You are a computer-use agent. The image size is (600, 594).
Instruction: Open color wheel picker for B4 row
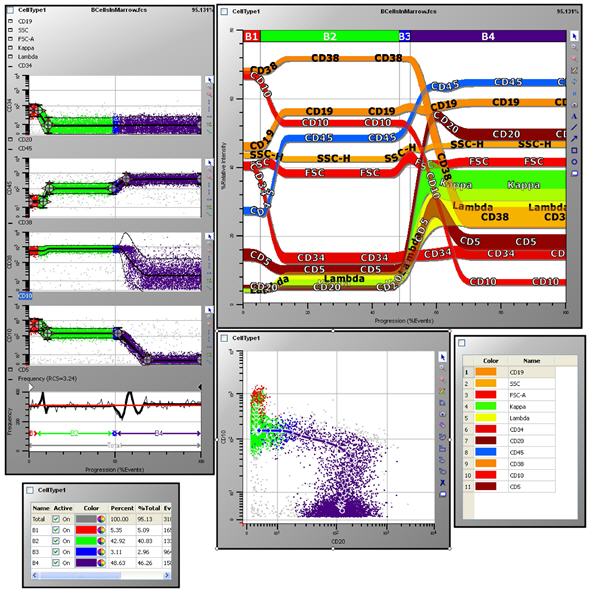coord(101,563)
